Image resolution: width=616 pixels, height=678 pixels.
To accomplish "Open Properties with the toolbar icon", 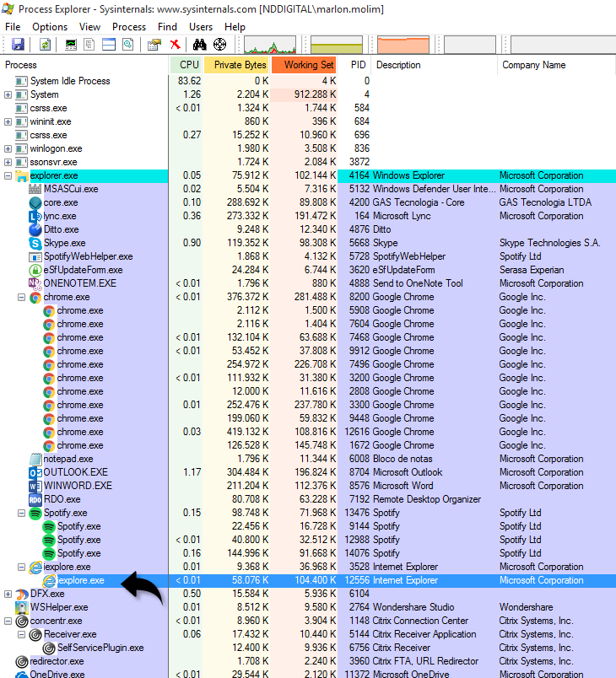I will tap(154, 44).
